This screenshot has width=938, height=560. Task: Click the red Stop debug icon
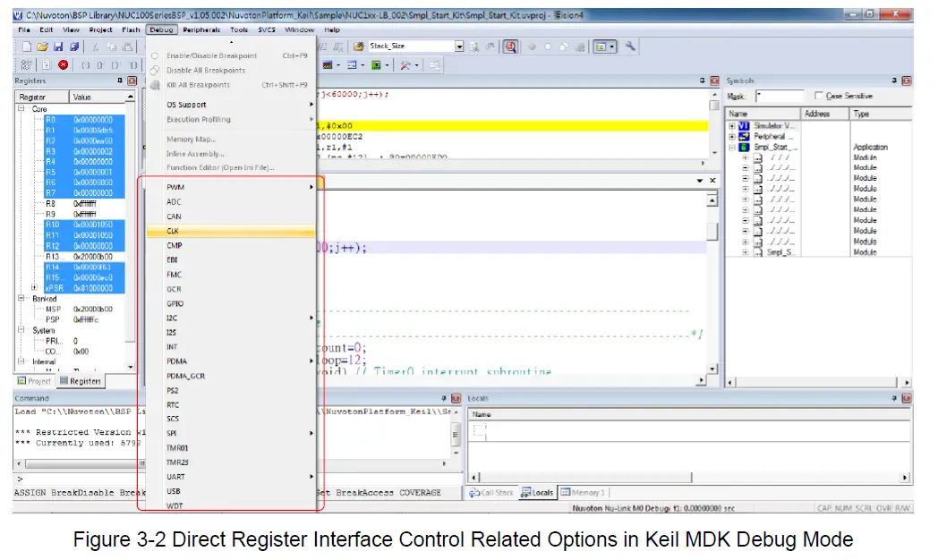(x=63, y=65)
